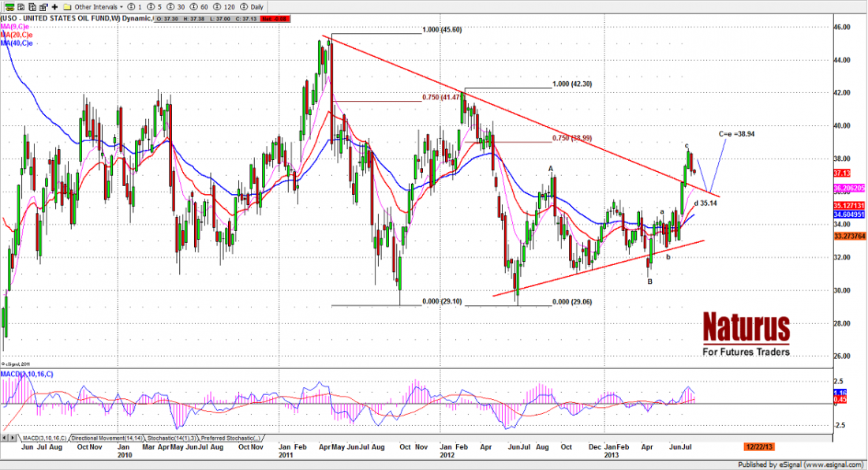Select the 1-minute interval button
The width and height of the screenshot is (868, 470).
(x=137, y=6)
